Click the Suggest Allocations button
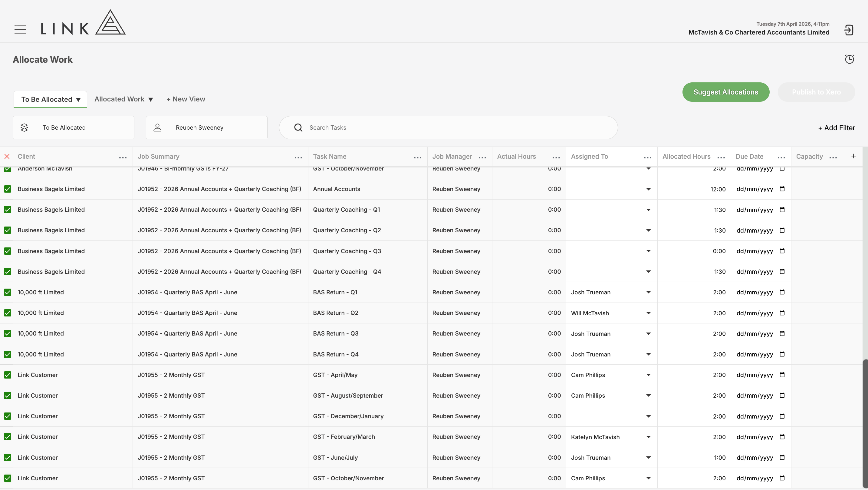This screenshot has height=490, width=868. coord(725,92)
